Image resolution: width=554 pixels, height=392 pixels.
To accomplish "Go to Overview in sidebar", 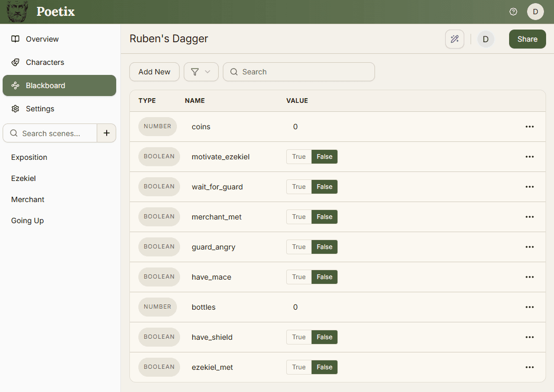I will (59, 39).
